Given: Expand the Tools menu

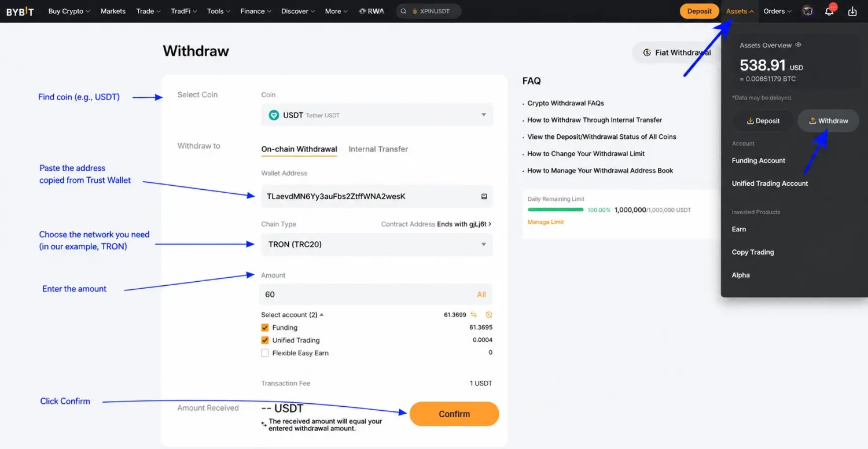Looking at the screenshot, I should pos(219,11).
